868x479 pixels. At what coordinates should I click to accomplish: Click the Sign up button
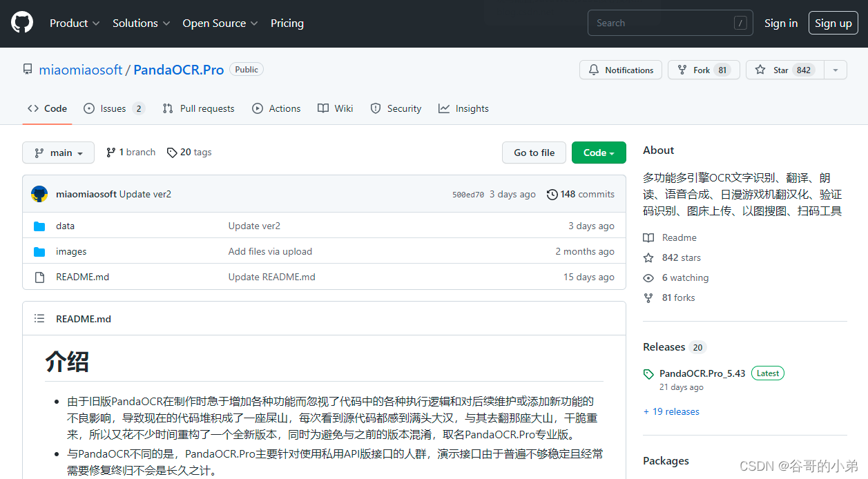833,23
